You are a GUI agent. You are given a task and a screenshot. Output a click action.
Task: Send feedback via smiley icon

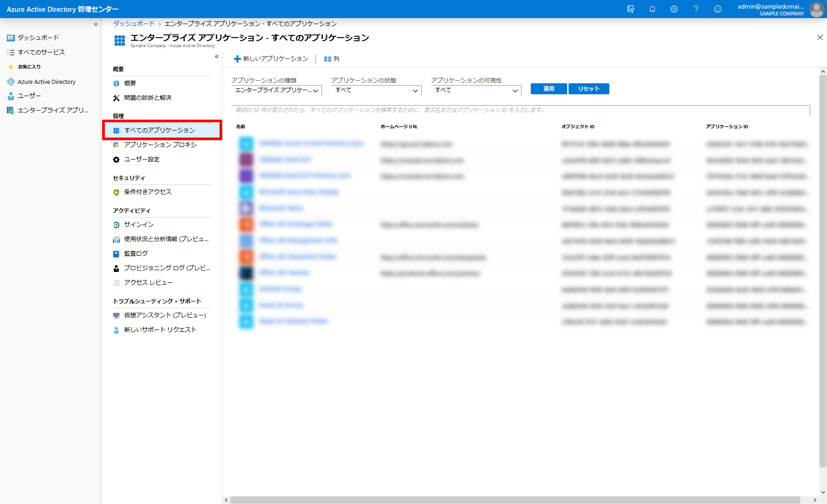(x=718, y=9)
